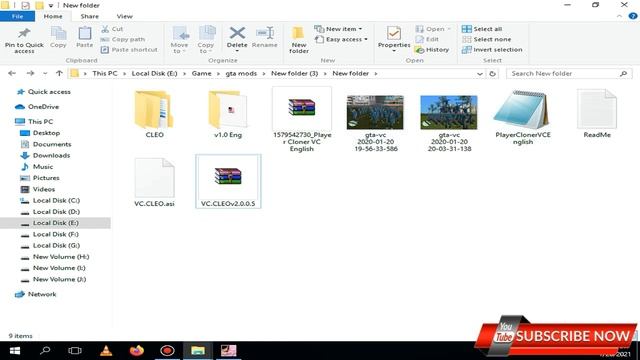Open Firefox from the taskbar

pyautogui.click(x=137, y=351)
